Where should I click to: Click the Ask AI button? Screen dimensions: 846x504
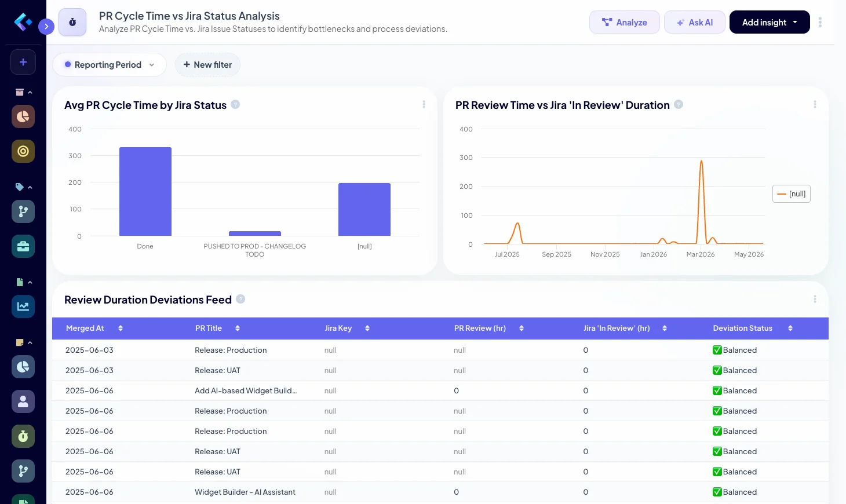point(694,22)
